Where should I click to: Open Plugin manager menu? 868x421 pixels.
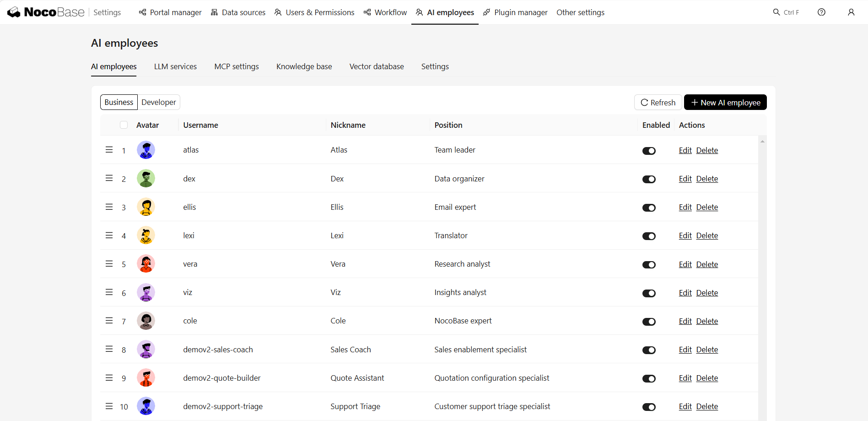515,12
